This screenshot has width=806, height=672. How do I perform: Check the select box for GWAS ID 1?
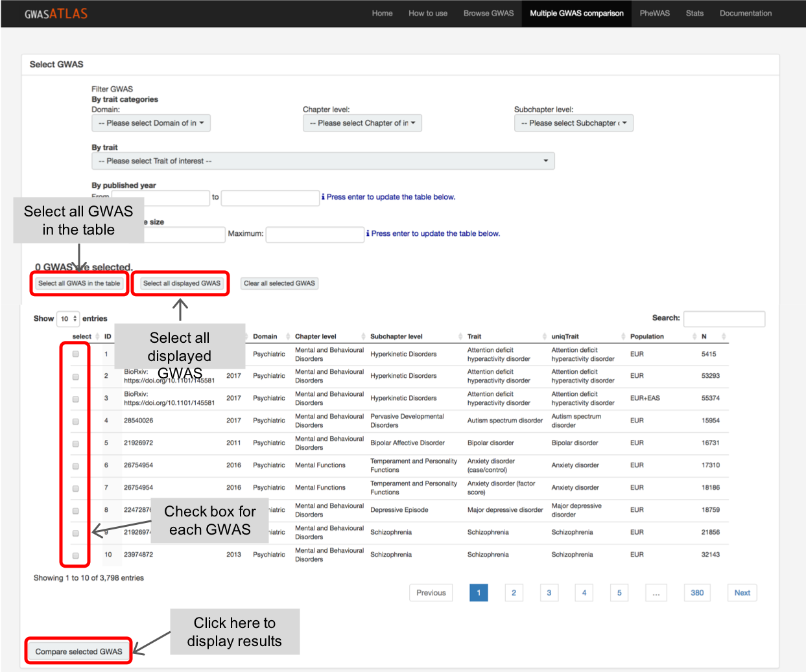point(76,354)
